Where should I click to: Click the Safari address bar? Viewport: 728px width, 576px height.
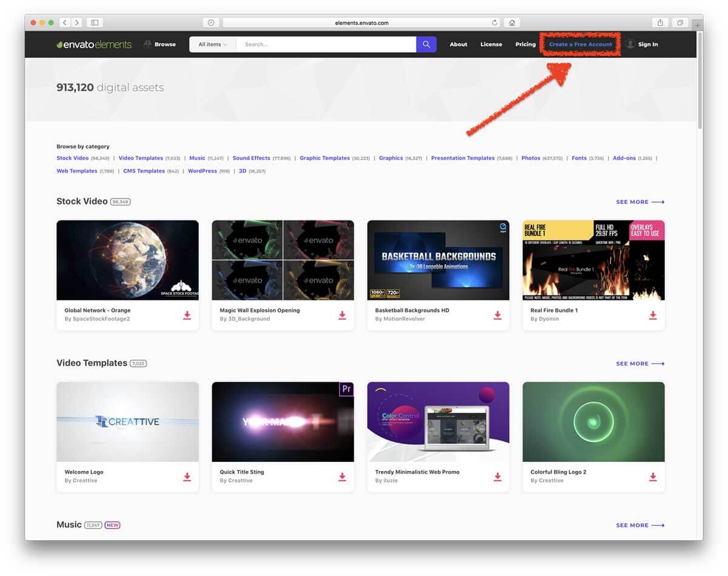coord(362,22)
